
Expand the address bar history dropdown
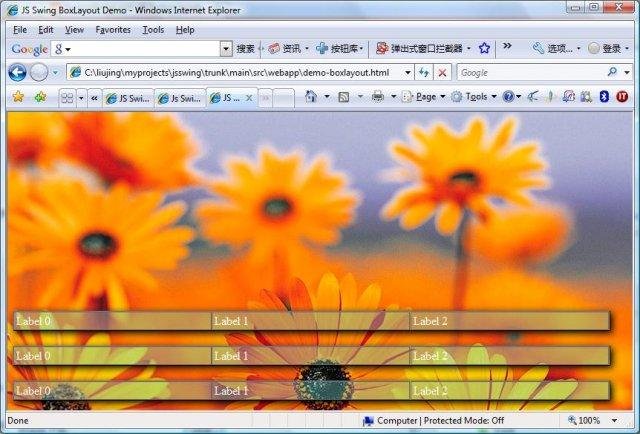(x=407, y=73)
